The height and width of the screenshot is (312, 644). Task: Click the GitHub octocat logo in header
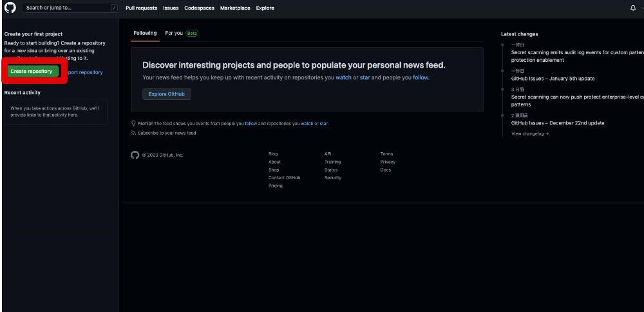click(x=10, y=7)
